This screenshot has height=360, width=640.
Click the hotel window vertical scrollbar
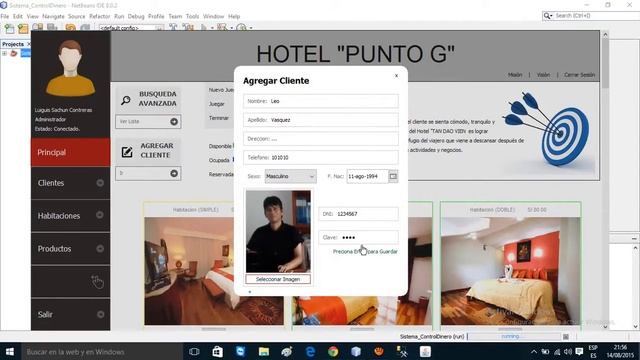tap(605, 180)
